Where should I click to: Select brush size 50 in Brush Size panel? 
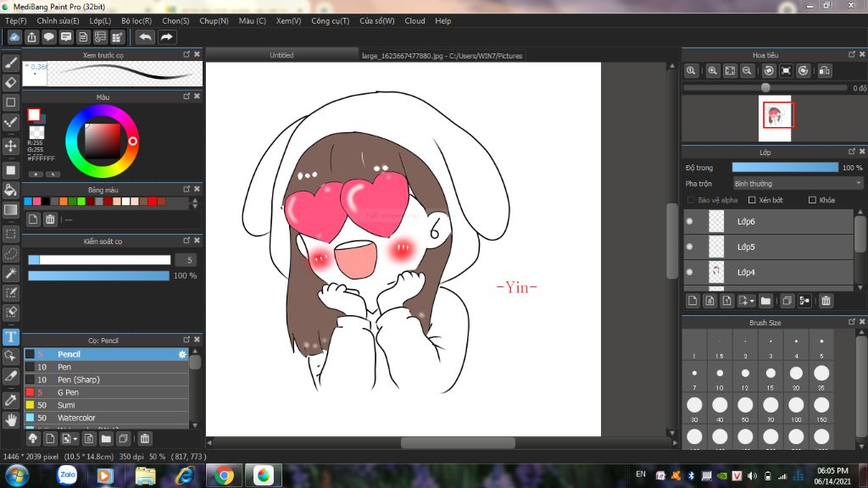(x=745, y=409)
